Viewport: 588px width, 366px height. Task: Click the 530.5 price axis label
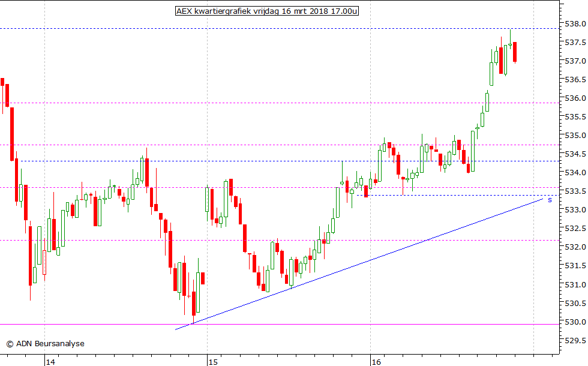[575, 303]
